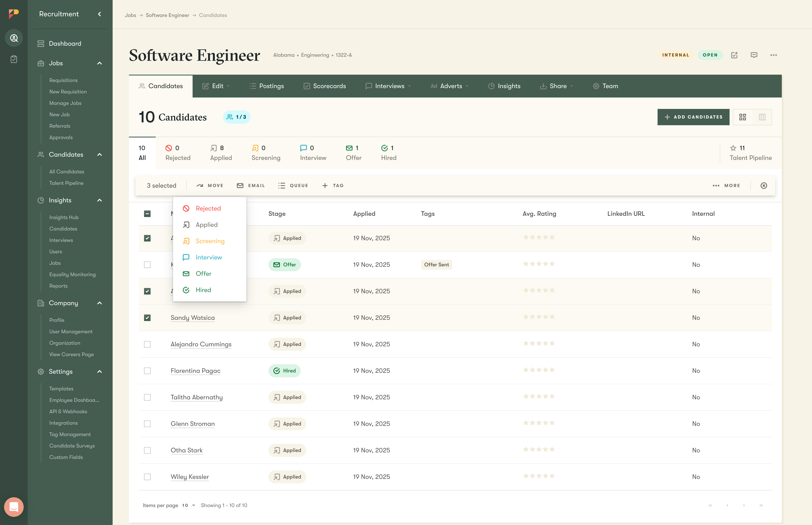Toggle the select-all header checkbox
812x525 pixels.
coord(147,214)
